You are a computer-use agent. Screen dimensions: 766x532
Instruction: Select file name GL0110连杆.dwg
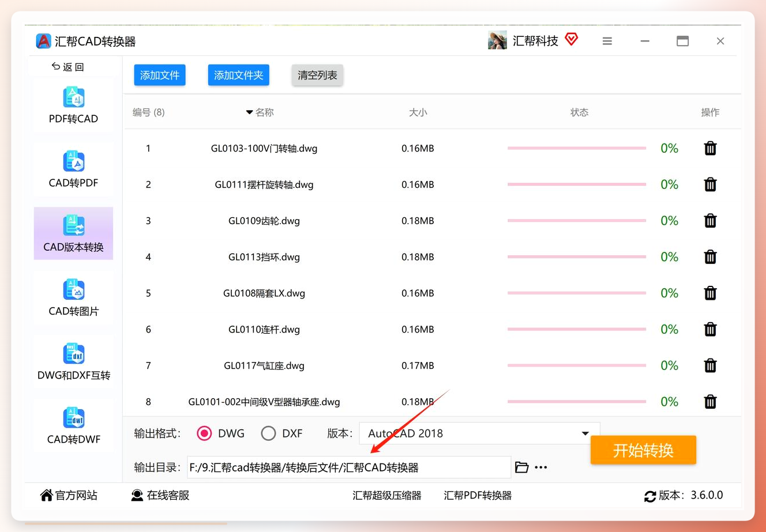264,329
